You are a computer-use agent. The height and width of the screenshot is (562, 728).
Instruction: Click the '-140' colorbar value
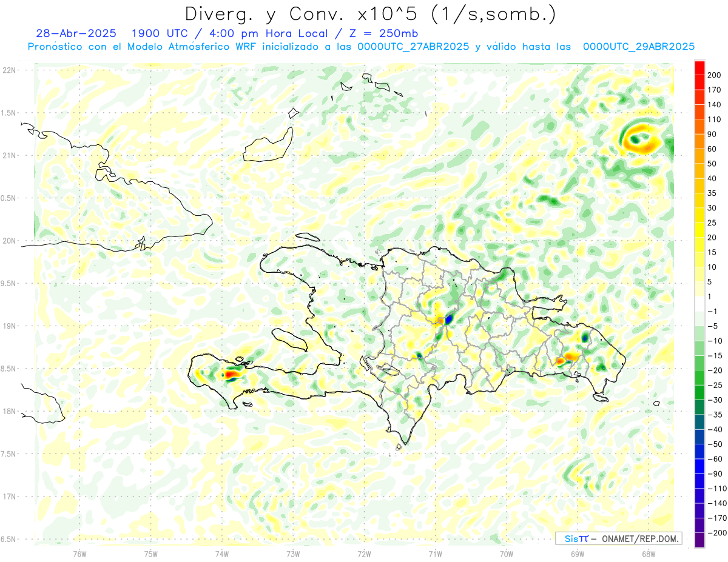[717, 503]
